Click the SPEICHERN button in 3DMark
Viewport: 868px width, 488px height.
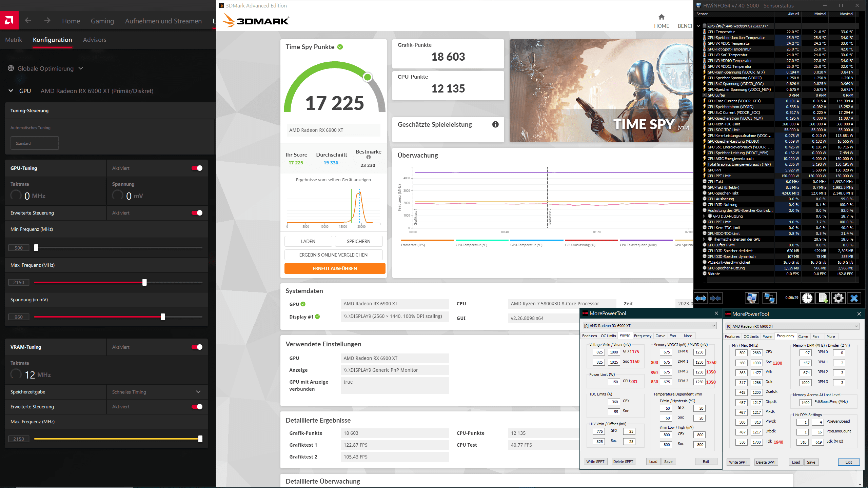tap(359, 241)
